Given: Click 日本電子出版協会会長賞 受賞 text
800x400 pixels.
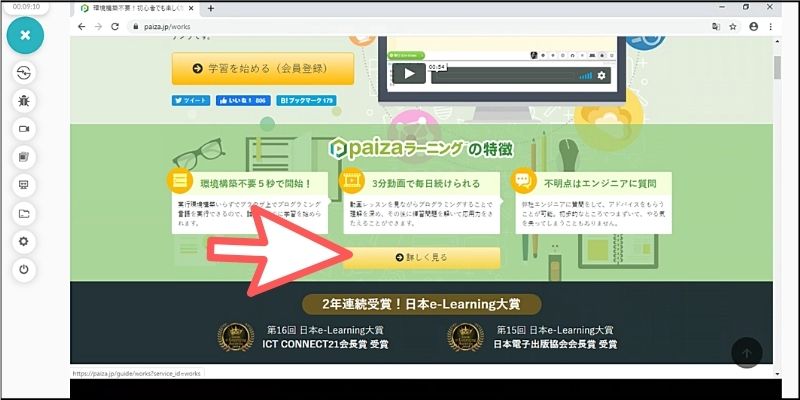Looking at the screenshot, I should click(555, 344).
